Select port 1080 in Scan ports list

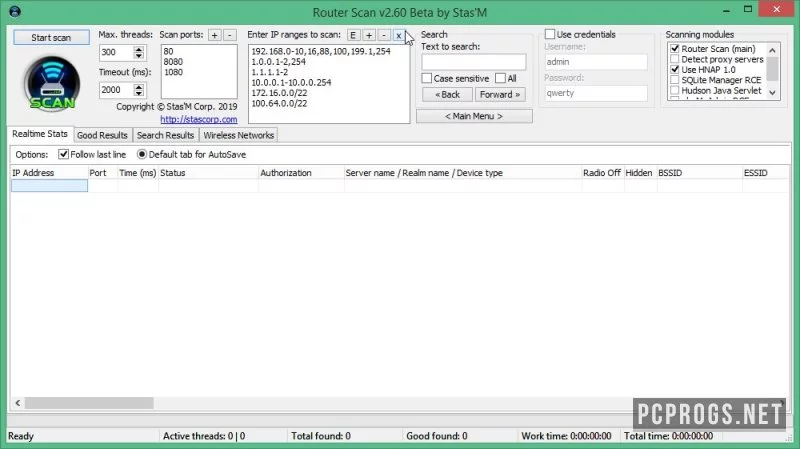click(x=173, y=72)
